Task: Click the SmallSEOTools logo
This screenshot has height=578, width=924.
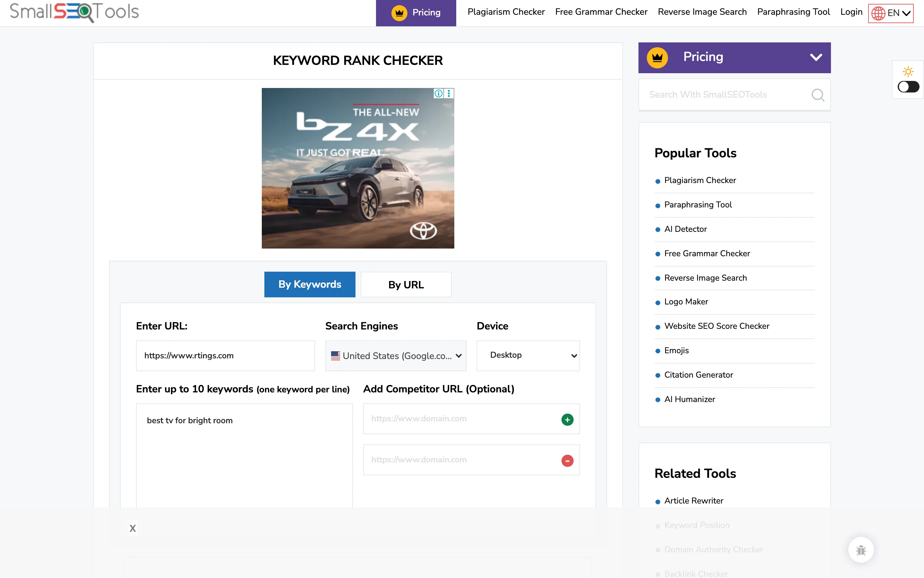Action: (x=74, y=12)
